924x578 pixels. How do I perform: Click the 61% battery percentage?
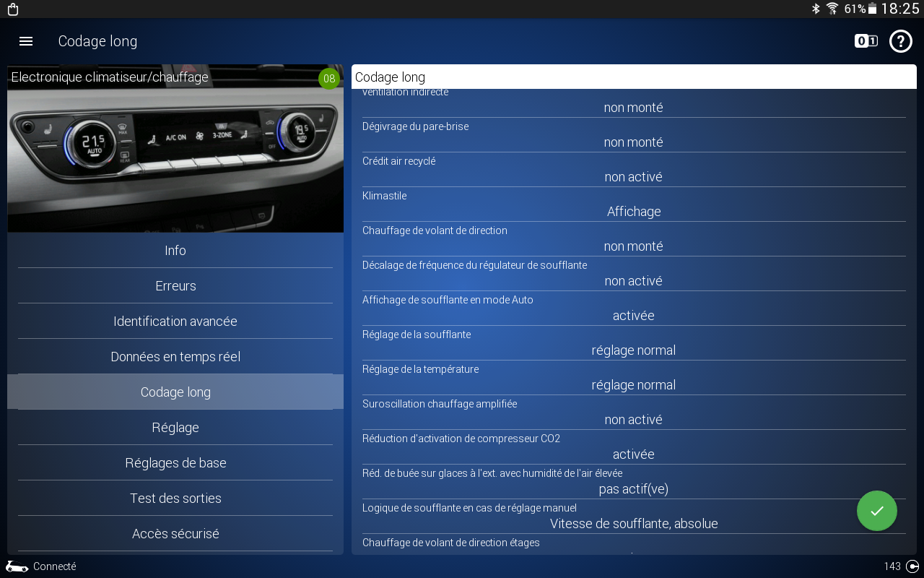pyautogui.click(x=855, y=9)
